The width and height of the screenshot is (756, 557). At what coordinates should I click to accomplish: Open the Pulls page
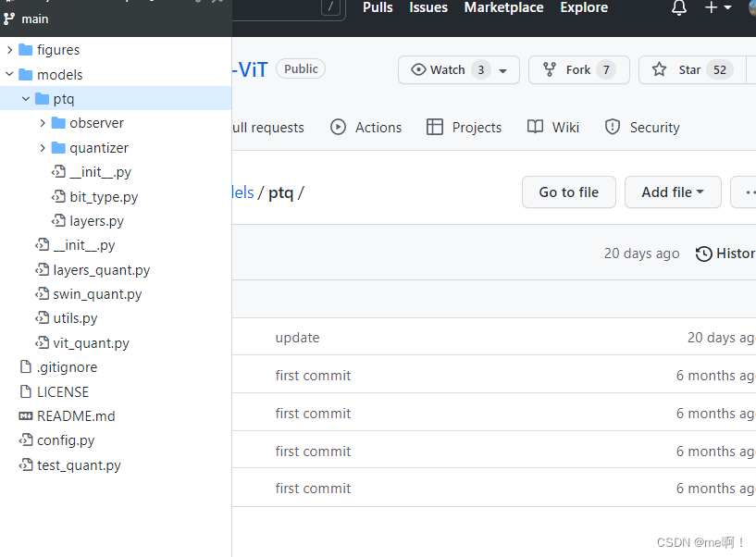[378, 7]
